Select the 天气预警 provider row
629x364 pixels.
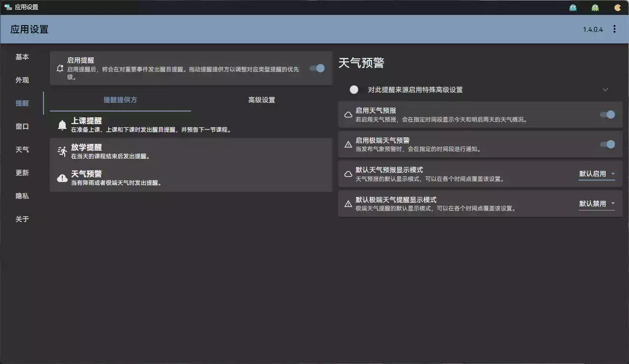(191, 178)
